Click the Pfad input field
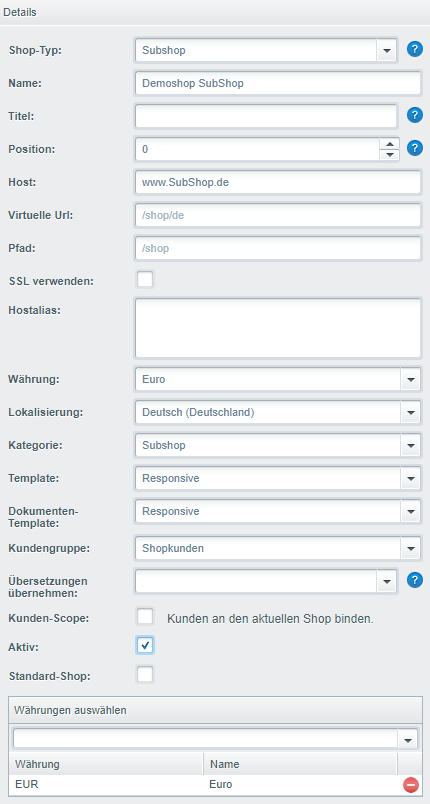430x804 pixels. point(278,248)
